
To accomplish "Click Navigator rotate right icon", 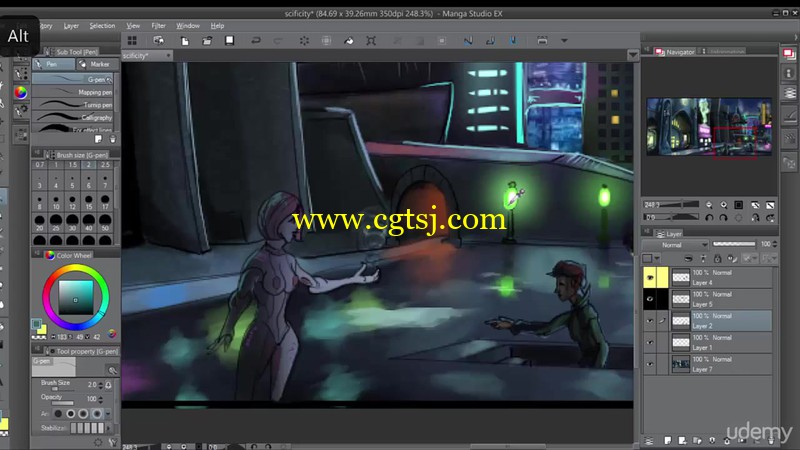I will point(723,218).
